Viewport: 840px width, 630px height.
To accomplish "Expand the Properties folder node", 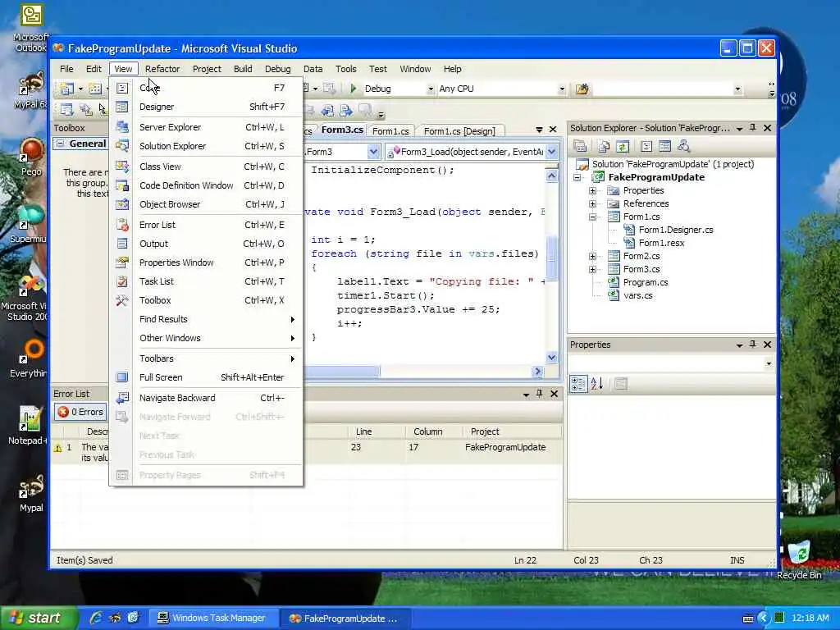I will 592,190.
